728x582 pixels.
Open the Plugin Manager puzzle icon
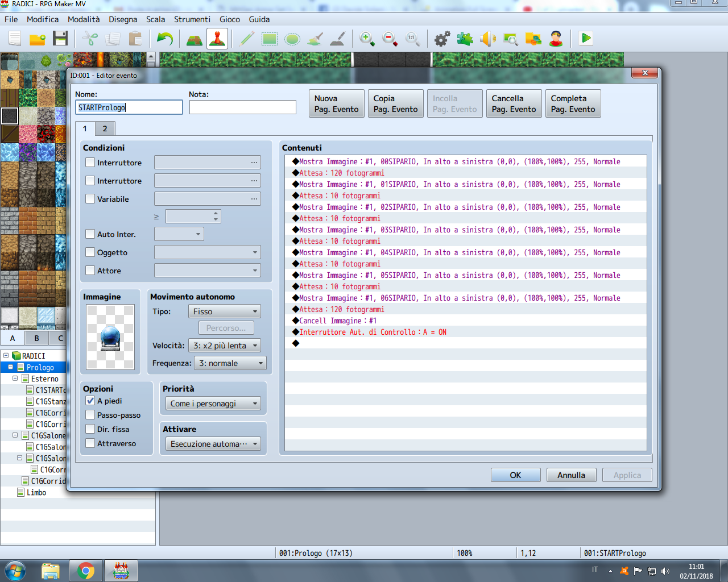(465, 39)
